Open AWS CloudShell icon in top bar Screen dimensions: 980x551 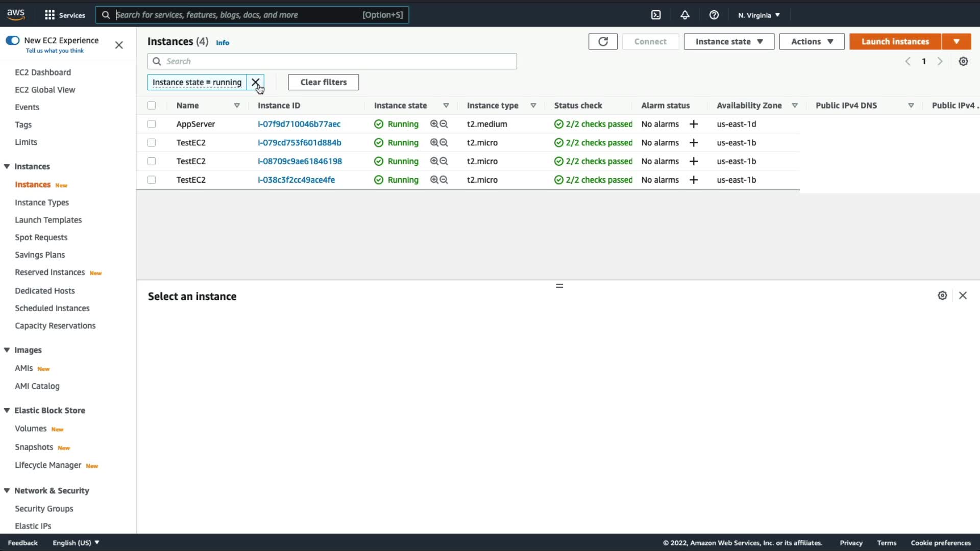(656, 15)
